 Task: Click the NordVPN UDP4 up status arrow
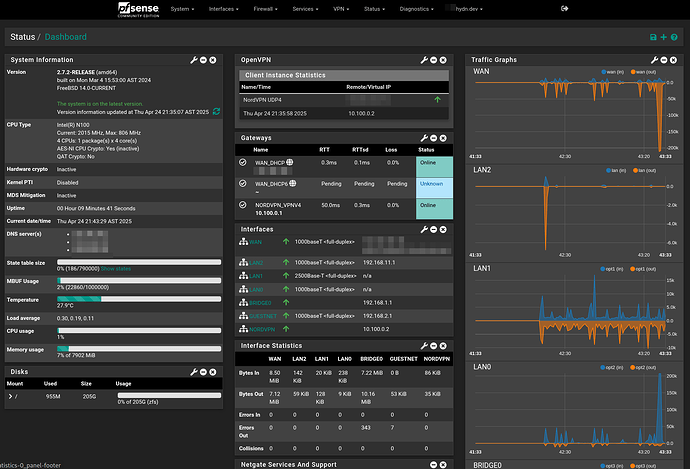click(437, 100)
